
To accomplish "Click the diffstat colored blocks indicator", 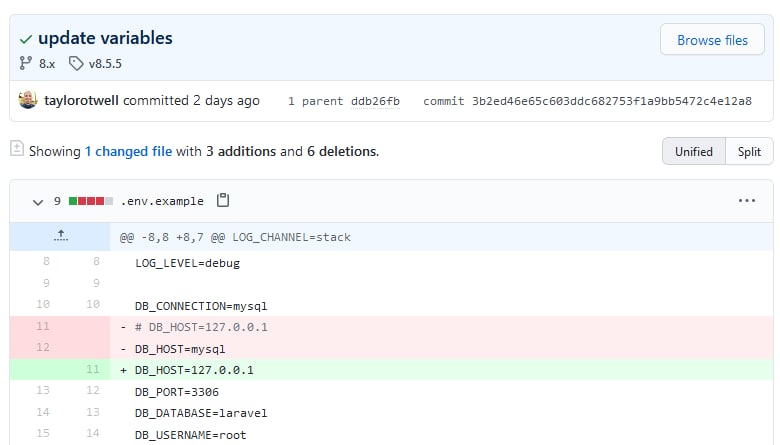I will (91, 201).
